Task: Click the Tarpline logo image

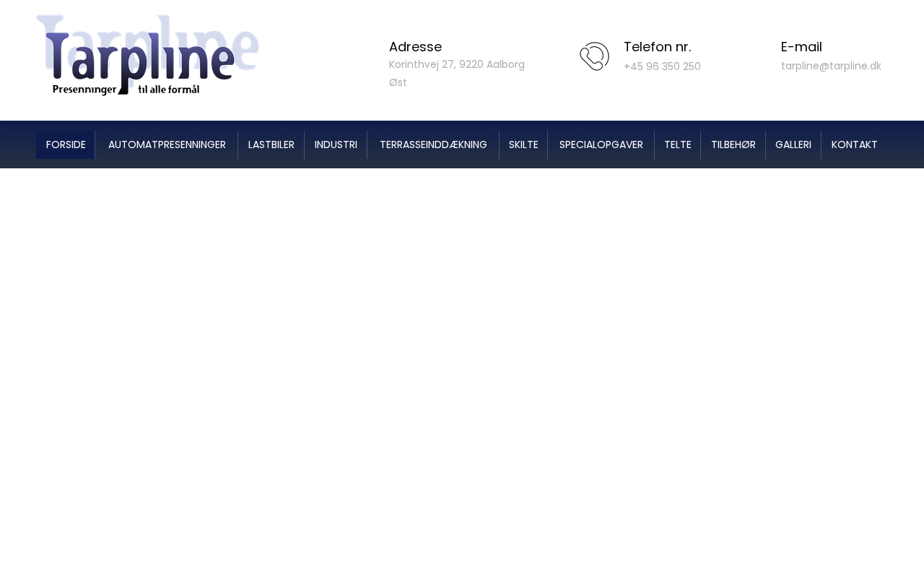Action: click(147, 55)
